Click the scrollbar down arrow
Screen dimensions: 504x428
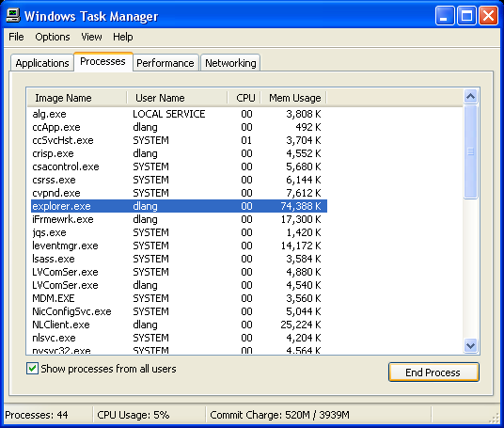click(470, 346)
